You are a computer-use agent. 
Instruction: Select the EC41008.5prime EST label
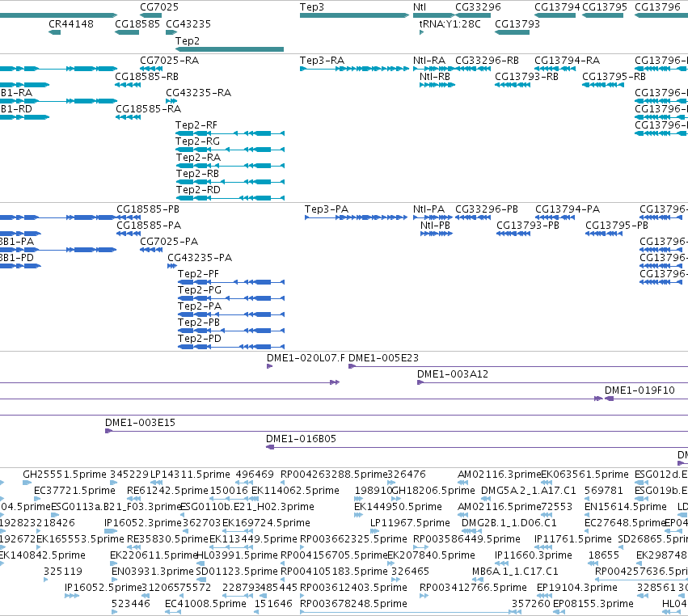click(206, 603)
